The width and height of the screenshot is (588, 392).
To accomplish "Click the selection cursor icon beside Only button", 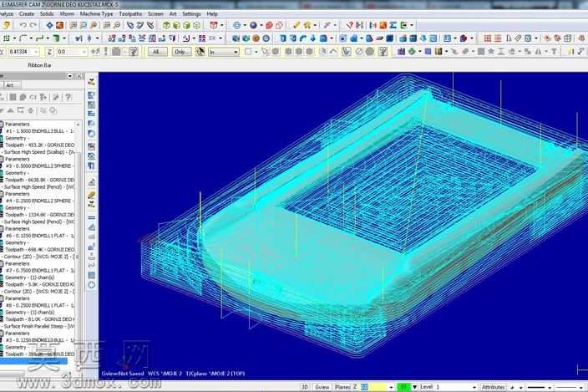I will coord(200,51).
